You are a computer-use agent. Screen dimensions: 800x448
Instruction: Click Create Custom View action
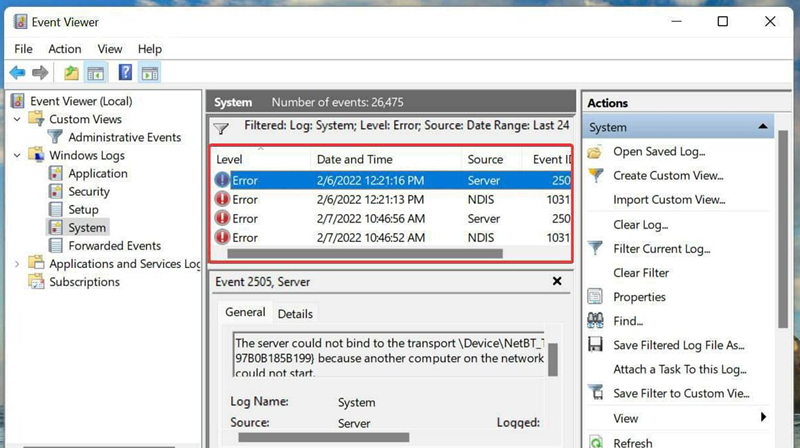click(667, 175)
